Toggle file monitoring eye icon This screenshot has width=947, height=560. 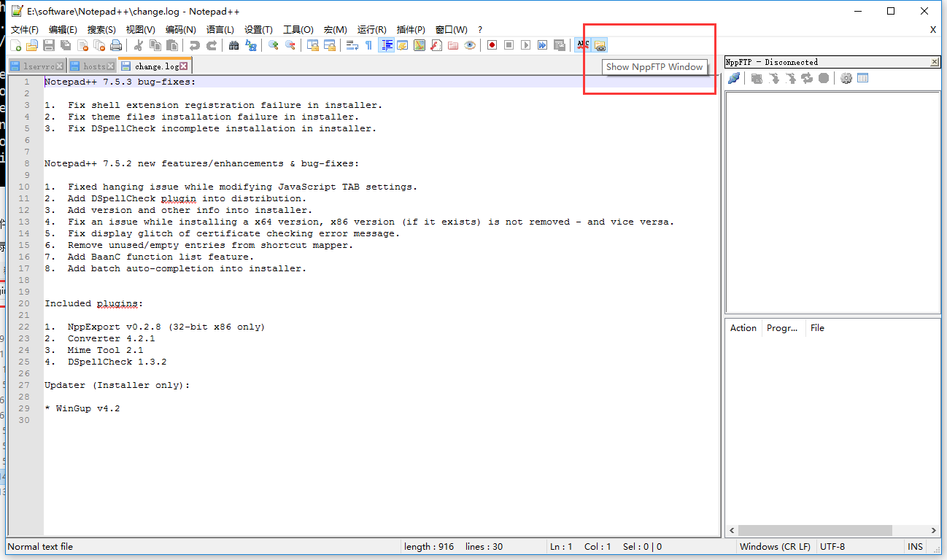click(470, 45)
